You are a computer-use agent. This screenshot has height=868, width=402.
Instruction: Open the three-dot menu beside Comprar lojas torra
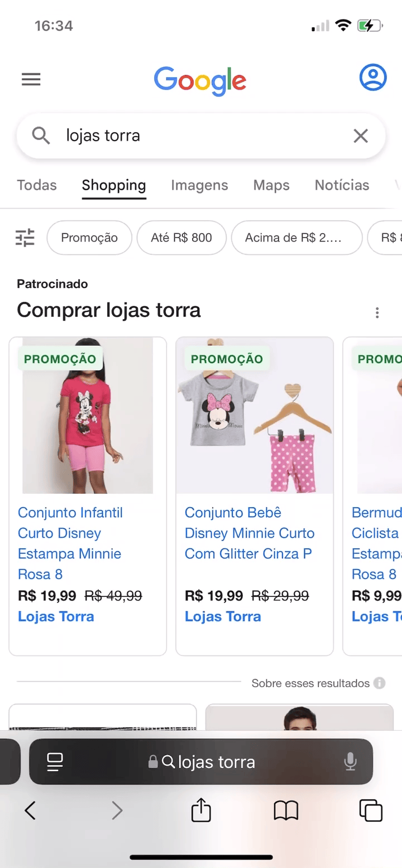[377, 312]
